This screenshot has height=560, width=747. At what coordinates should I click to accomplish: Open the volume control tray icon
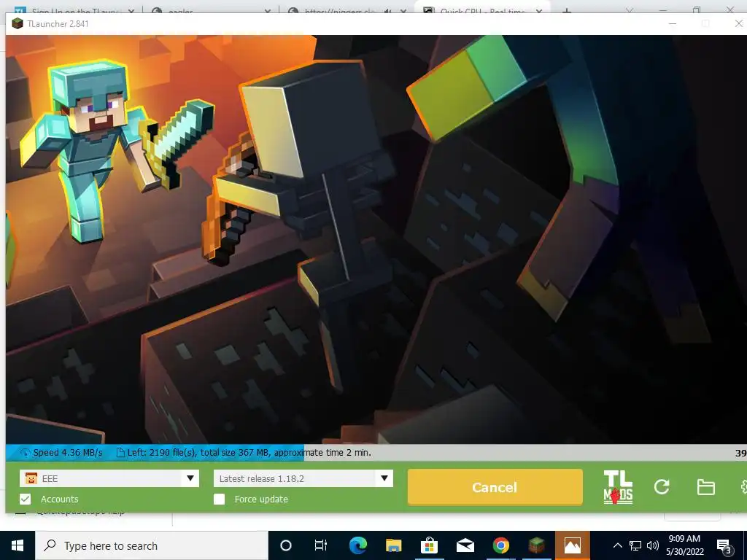(653, 545)
